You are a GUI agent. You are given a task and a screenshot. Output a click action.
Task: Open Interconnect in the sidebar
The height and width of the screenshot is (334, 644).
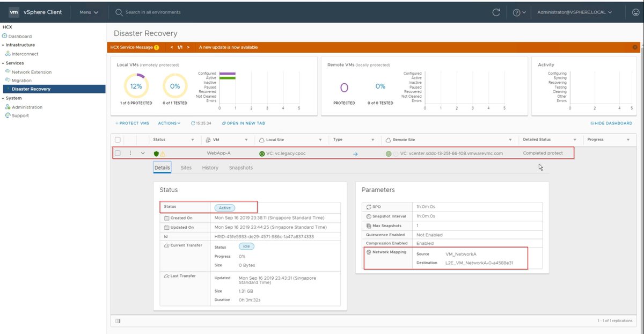pyautogui.click(x=25, y=54)
